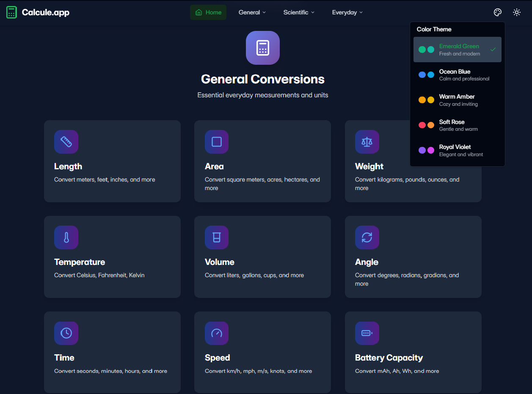This screenshot has height=394, width=532.
Task: Toggle light mode with the sun icon
Action: point(516,12)
